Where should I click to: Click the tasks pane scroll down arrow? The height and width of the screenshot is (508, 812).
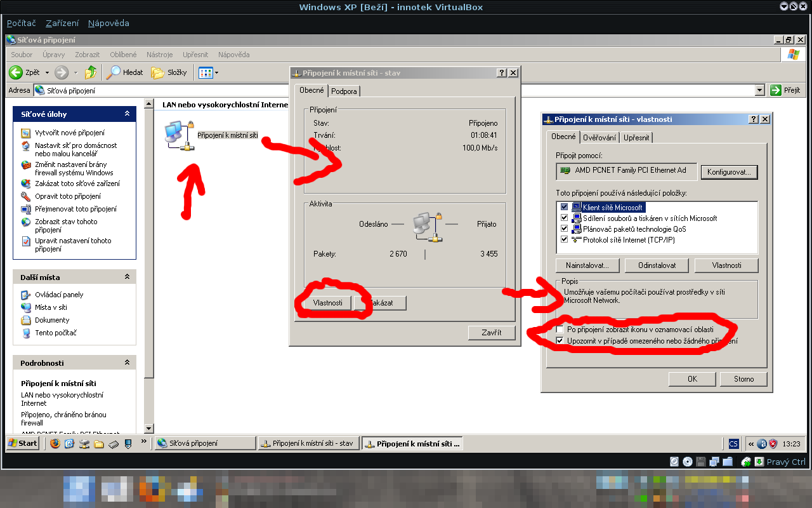149,428
